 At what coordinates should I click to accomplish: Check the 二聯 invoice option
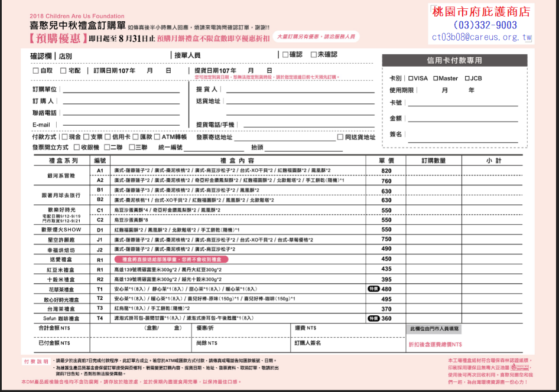[107, 147]
